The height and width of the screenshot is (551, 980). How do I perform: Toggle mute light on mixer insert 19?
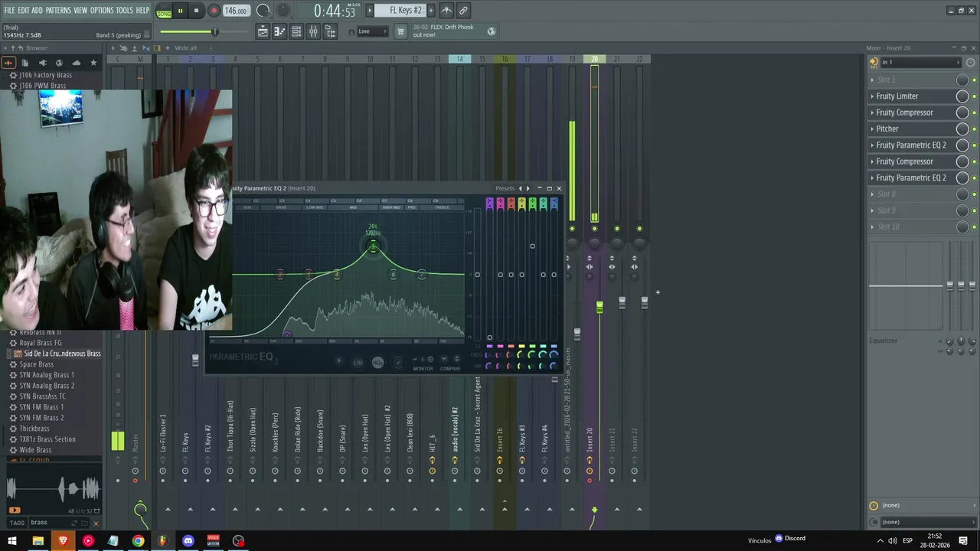pos(572,228)
